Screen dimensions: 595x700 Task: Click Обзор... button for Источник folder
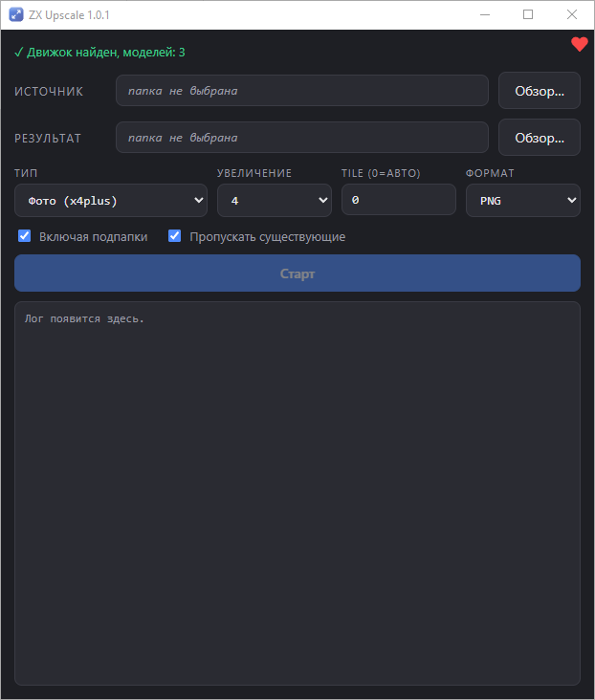coord(540,91)
